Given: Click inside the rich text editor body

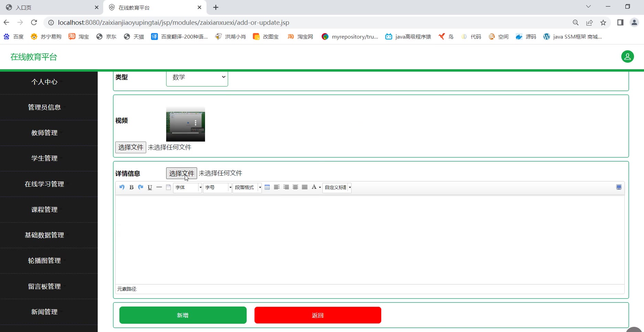Looking at the screenshot, I should click(370, 240).
